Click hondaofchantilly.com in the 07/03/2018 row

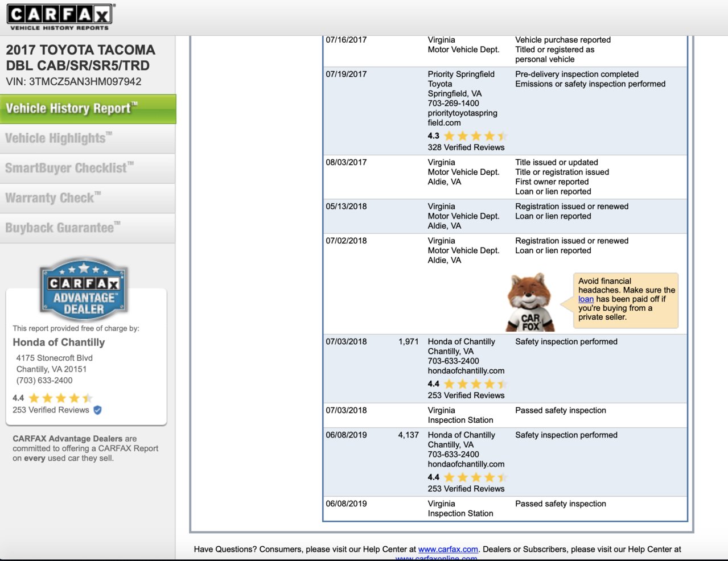466,371
